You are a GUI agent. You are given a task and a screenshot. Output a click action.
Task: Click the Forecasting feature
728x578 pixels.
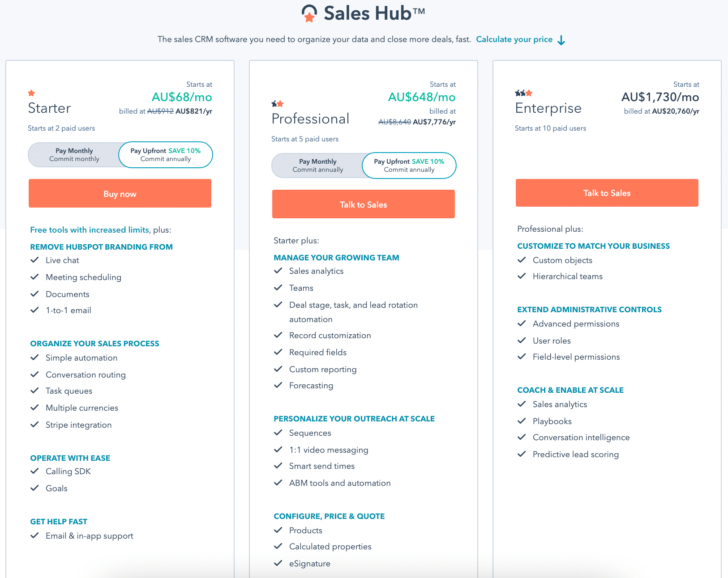tap(311, 386)
